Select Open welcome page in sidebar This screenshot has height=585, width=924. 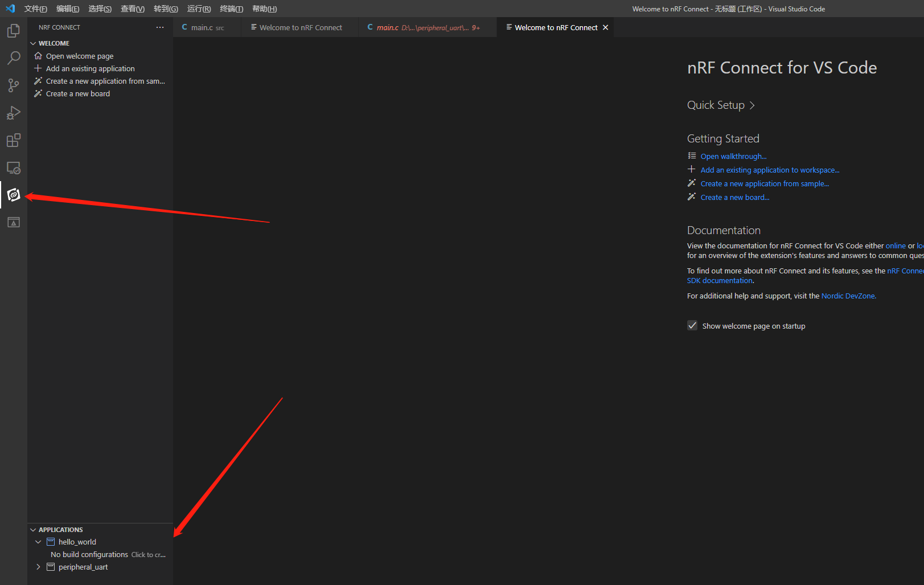point(100,56)
